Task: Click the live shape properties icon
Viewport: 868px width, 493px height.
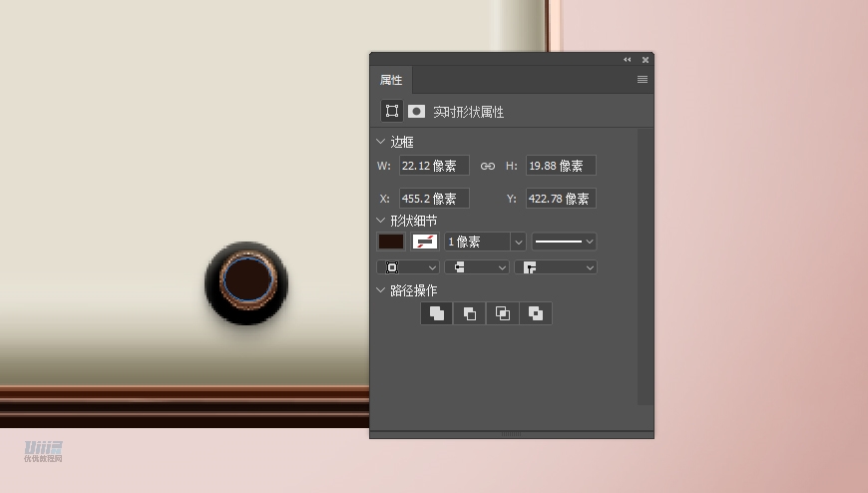Action: pyautogui.click(x=391, y=111)
